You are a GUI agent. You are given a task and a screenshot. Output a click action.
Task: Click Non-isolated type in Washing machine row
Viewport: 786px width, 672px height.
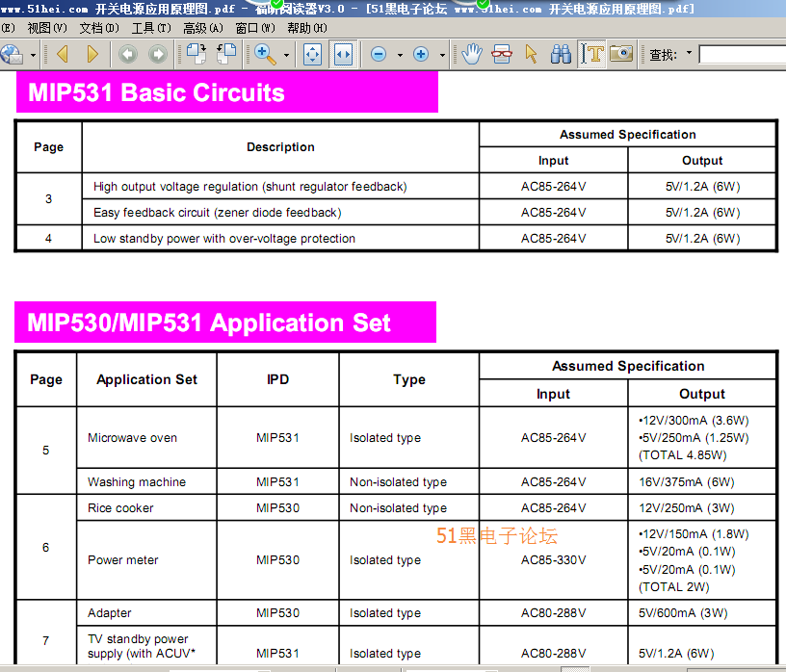coord(398,482)
